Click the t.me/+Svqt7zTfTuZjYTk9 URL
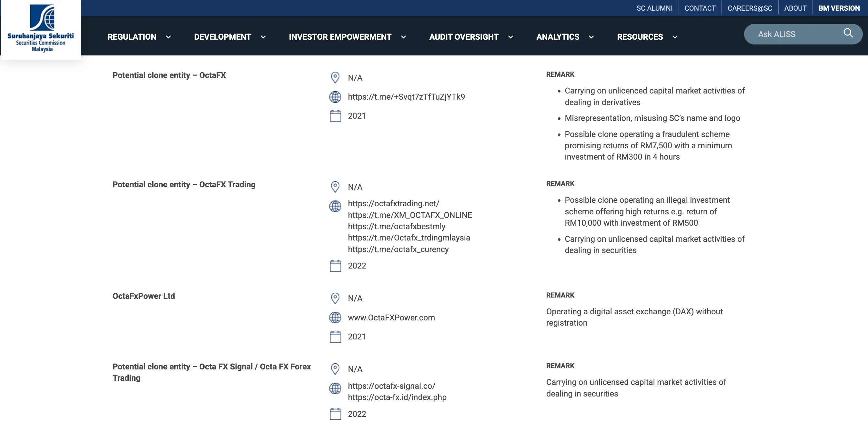Image resolution: width=868 pixels, height=421 pixels. [406, 97]
